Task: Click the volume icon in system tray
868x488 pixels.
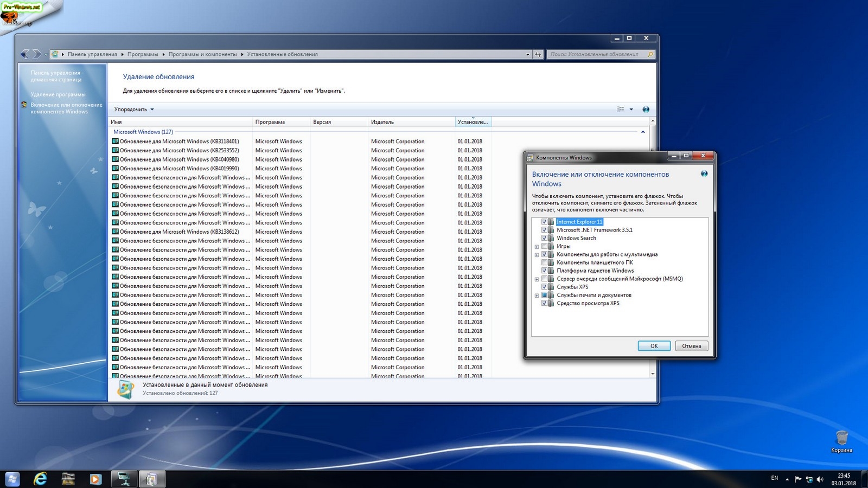Action: point(820,479)
